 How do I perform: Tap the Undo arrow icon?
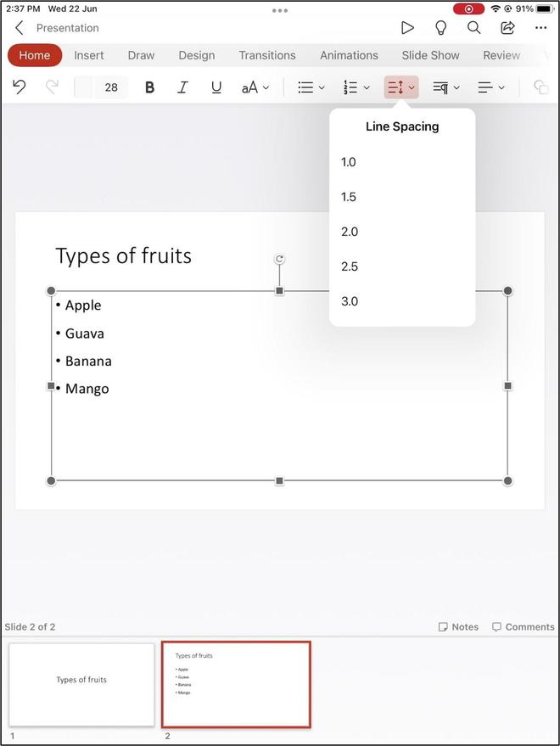click(x=20, y=87)
